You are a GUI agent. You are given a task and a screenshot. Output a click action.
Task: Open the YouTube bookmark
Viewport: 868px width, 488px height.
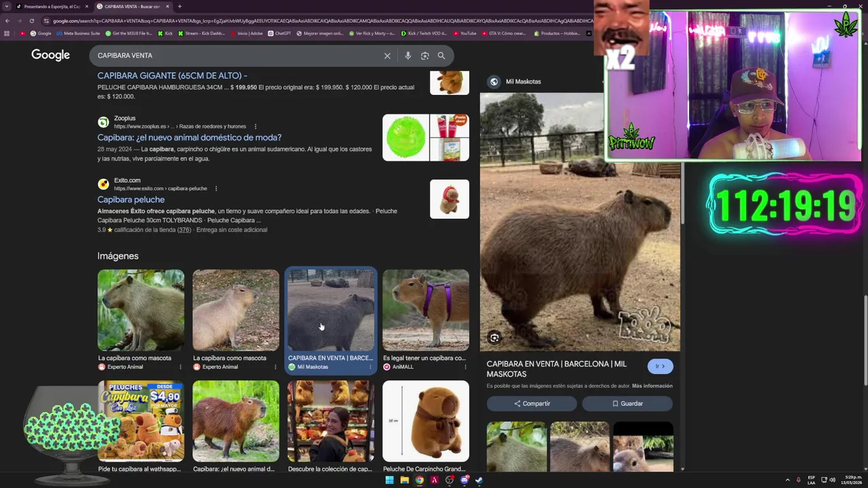pyautogui.click(x=465, y=33)
